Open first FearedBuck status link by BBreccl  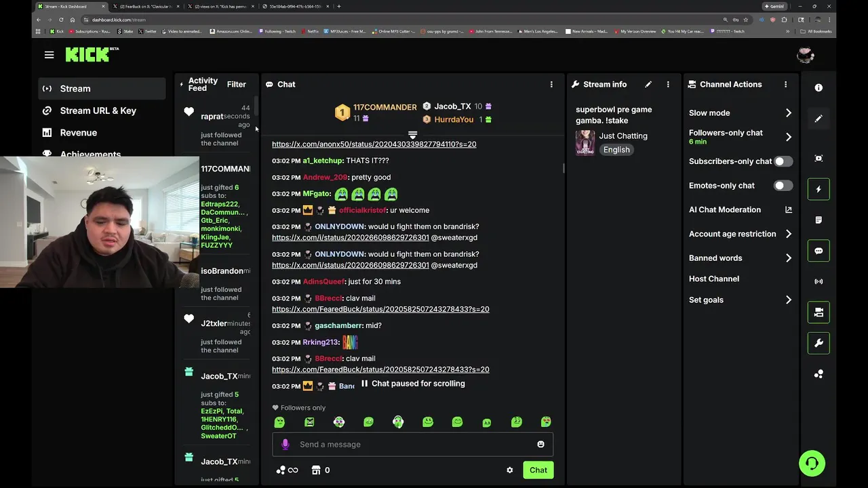tap(380, 309)
